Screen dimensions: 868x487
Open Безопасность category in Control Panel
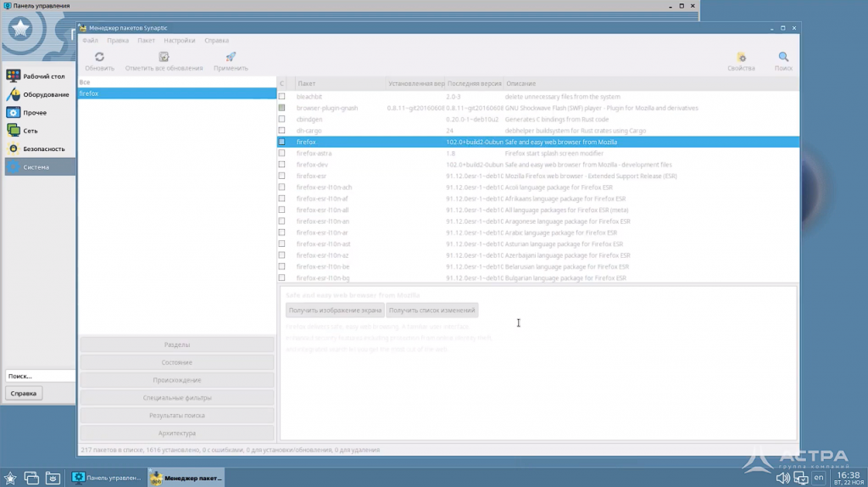pyautogui.click(x=40, y=148)
